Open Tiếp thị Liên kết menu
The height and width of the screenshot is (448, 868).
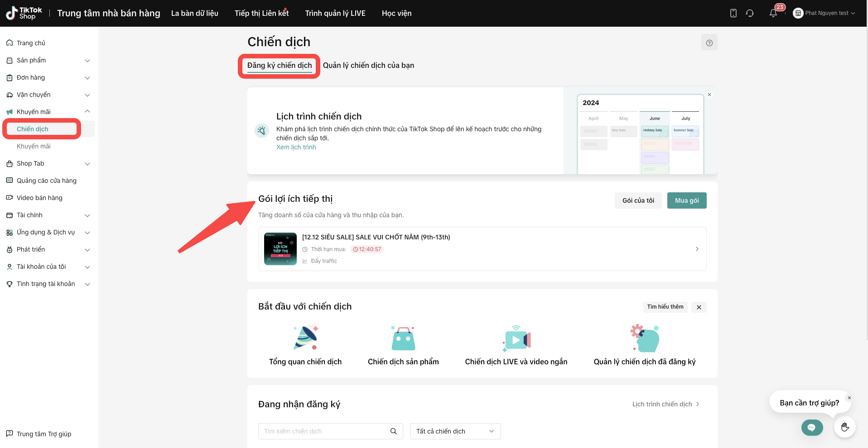(x=262, y=13)
